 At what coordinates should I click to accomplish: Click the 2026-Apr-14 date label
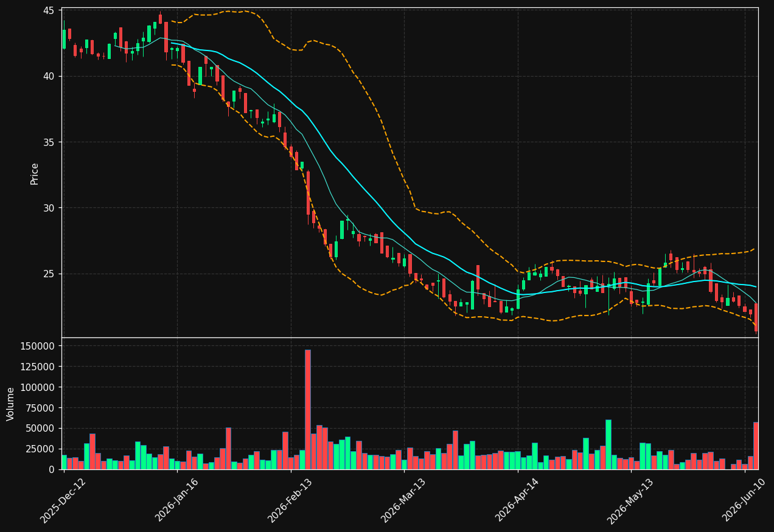coord(517,500)
